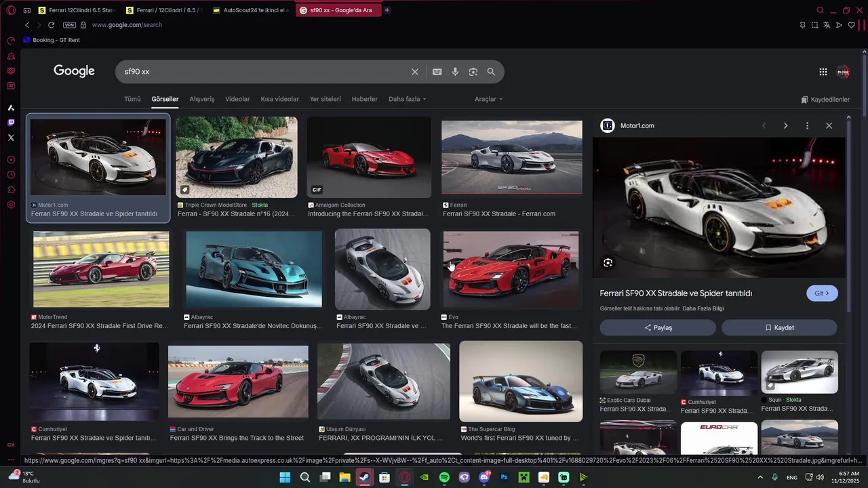This screenshot has width=868, height=488.
Task: Open Opera search tabs magnifier icon
Action: tap(820, 10)
